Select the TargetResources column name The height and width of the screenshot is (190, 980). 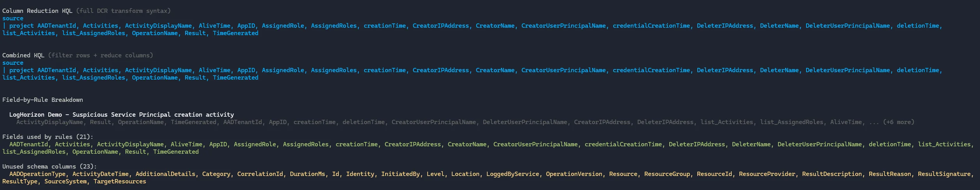pos(119,181)
